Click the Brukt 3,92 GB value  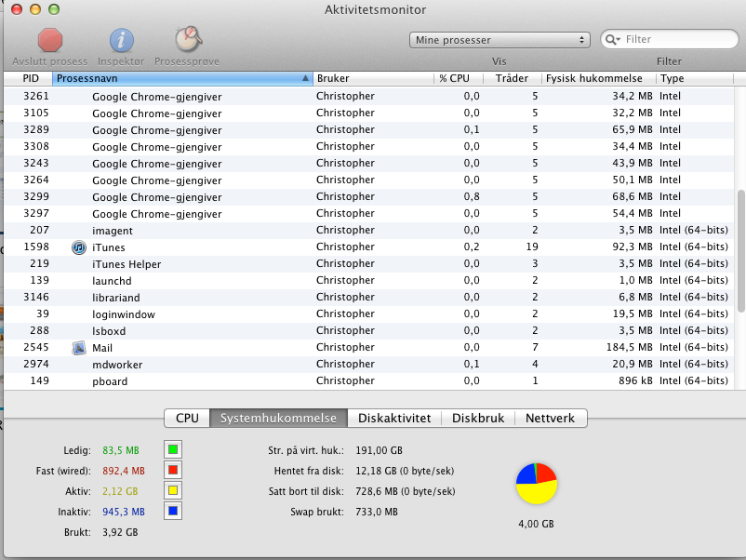click(x=120, y=532)
